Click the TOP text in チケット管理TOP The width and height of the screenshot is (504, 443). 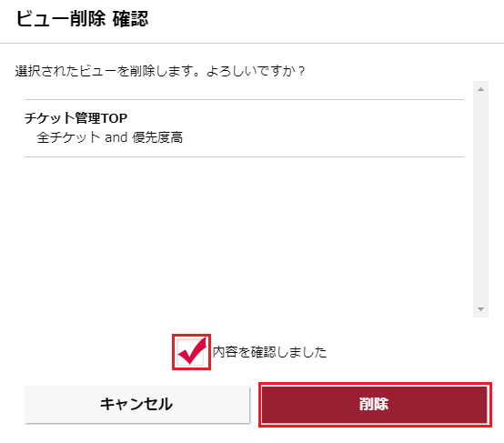coord(114,118)
